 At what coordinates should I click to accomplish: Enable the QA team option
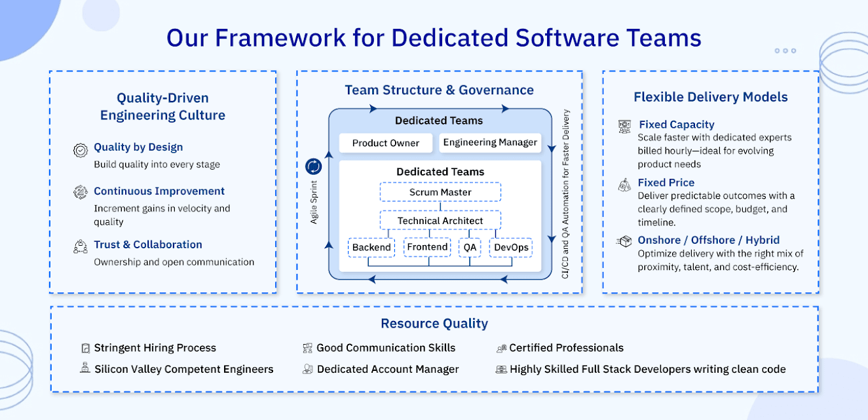pos(469,247)
